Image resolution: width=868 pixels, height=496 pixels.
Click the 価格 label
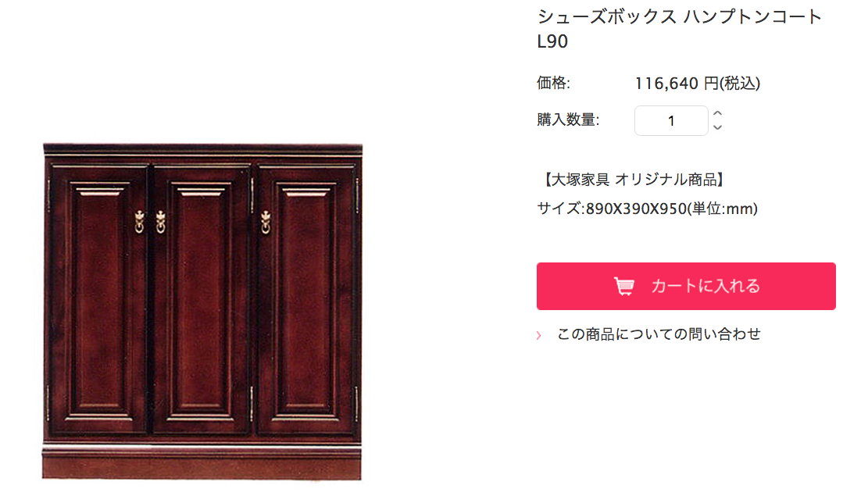click(x=553, y=83)
